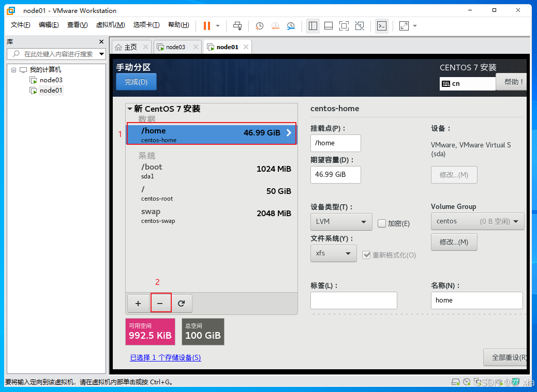Open the 虚拟机(M) menu

click(110, 25)
